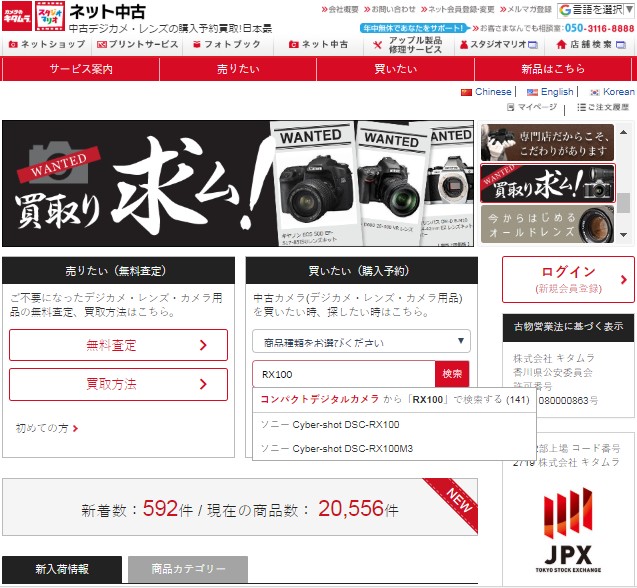Open the サービス案内 menu
This screenshot has height=588, width=637.
pos(81,69)
